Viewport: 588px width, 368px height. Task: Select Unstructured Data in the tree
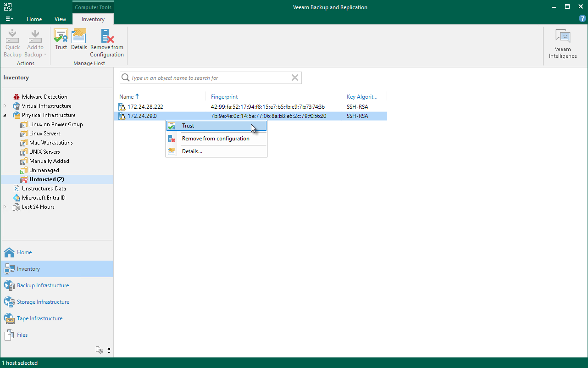point(44,189)
